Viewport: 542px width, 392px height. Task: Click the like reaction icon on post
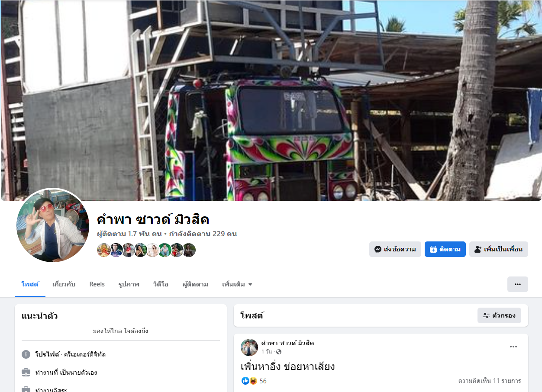(245, 381)
